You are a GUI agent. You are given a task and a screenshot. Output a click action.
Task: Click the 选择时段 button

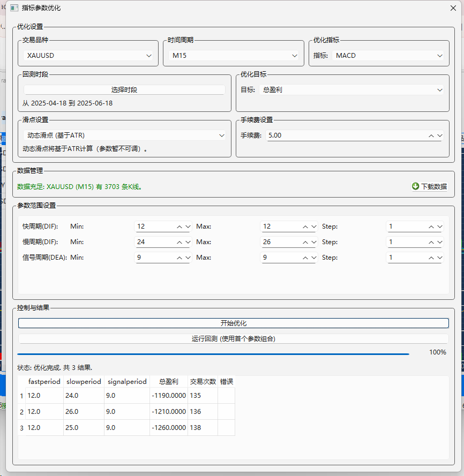click(124, 89)
